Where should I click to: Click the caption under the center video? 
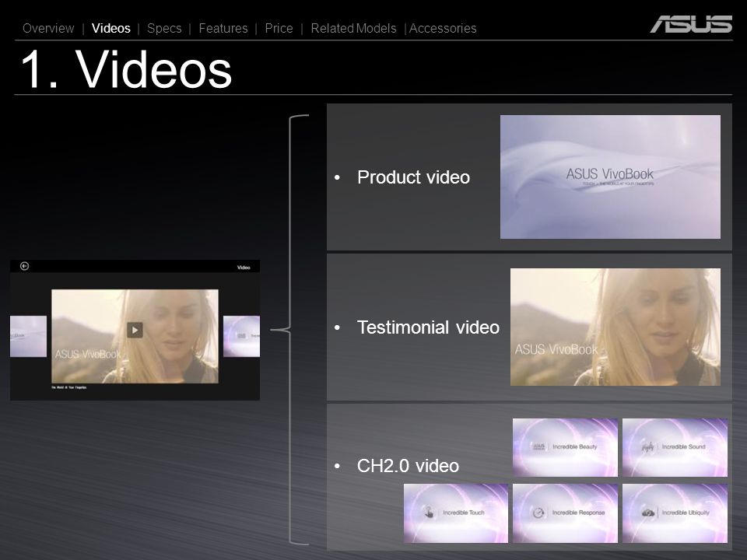click(69, 387)
